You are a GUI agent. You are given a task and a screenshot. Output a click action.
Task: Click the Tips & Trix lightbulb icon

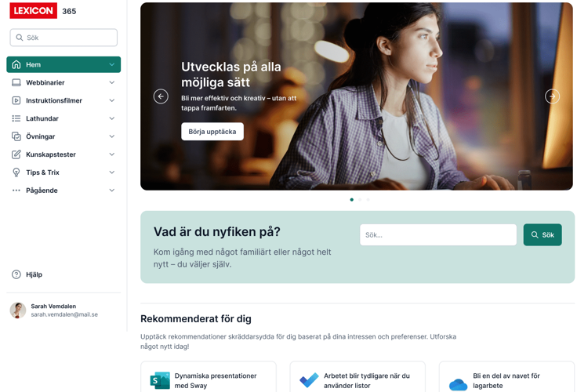click(16, 172)
